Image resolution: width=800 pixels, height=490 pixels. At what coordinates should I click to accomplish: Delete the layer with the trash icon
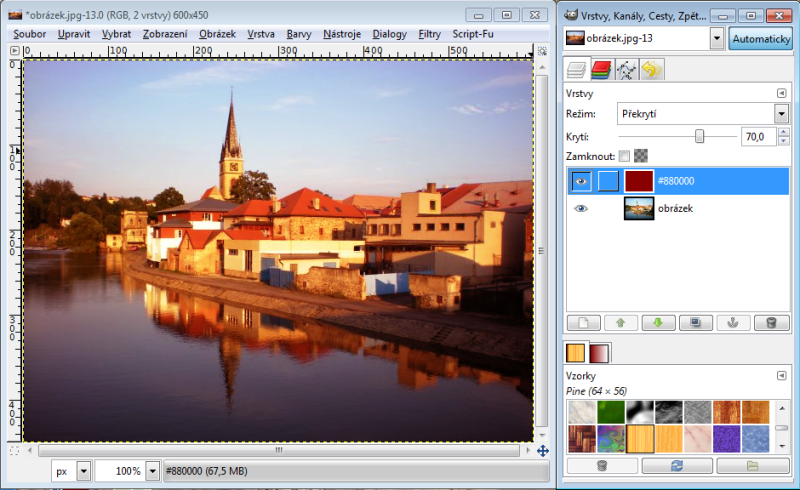(770, 322)
